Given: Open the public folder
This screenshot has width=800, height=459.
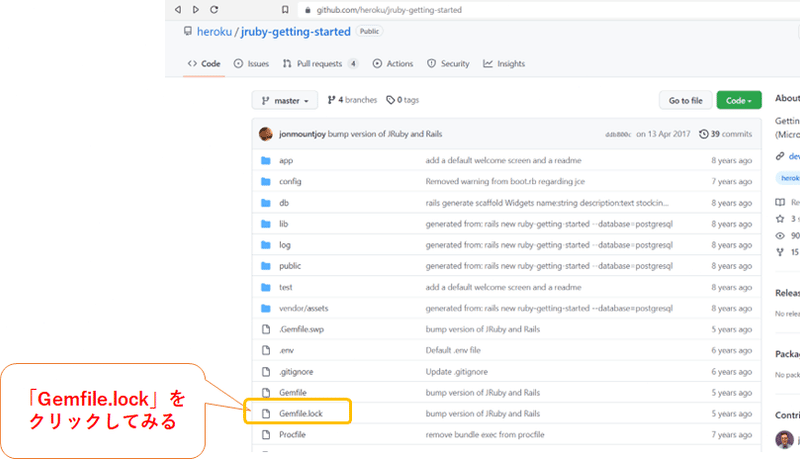Looking at the screenshot, I should pos(290,266).
